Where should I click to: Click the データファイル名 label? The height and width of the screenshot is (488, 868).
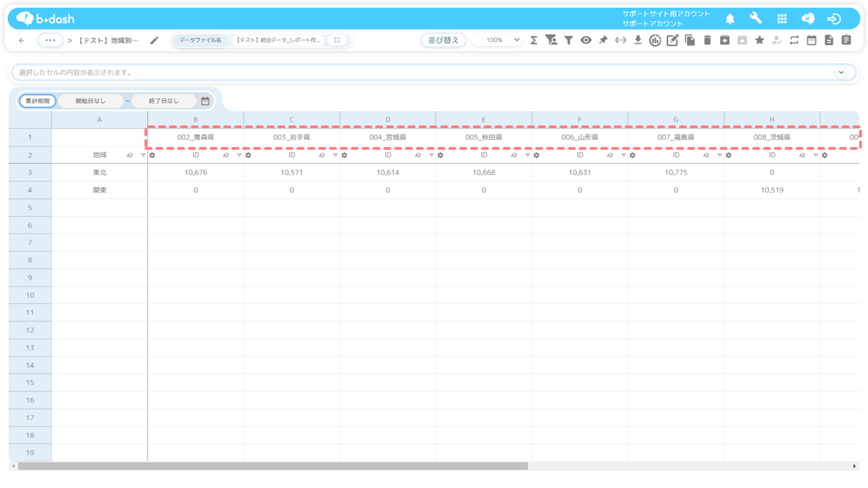[x=200, y=41]
